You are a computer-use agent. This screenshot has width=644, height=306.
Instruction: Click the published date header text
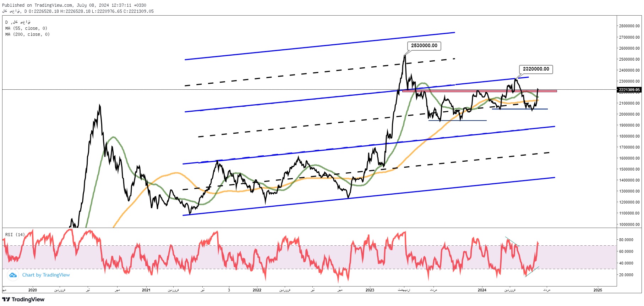[x=74, y=5]
